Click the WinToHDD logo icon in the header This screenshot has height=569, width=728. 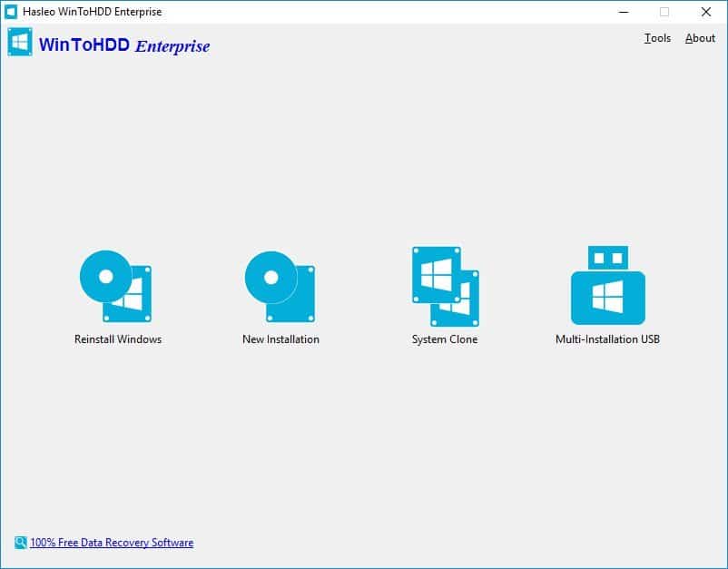(x=20, y=42)
